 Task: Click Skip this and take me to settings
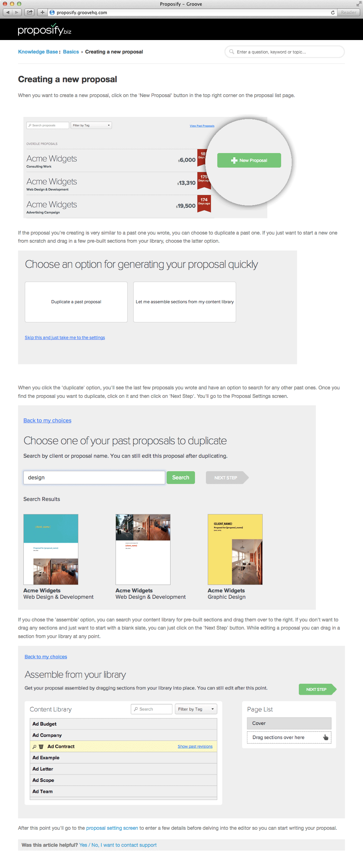click(x=65, y=338)
